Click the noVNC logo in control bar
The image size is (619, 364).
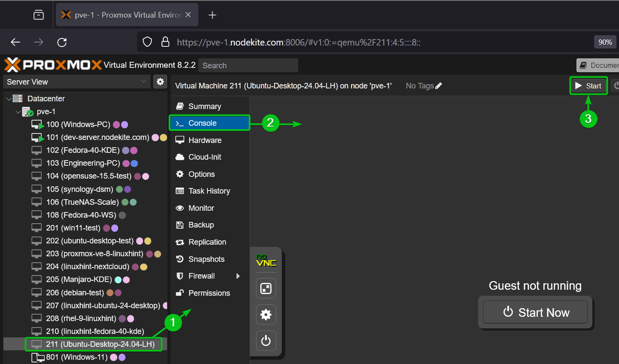click(x=266, y=261)
